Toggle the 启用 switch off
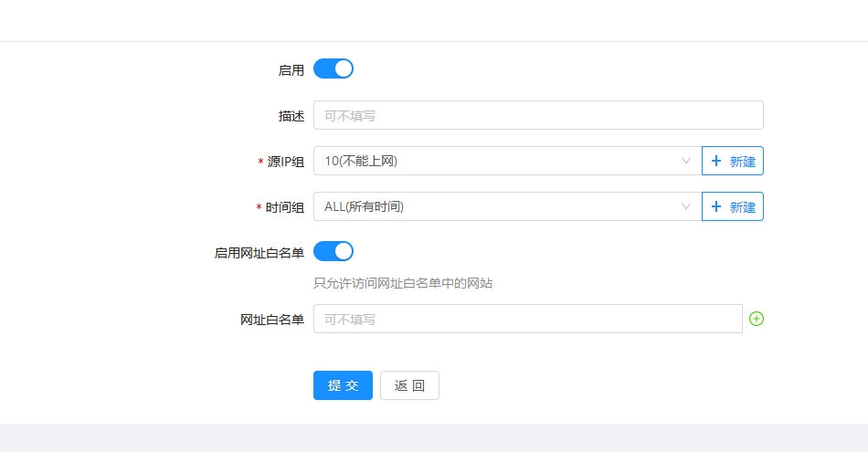Viewport: 868px width, 452px height. coord(333,69)
